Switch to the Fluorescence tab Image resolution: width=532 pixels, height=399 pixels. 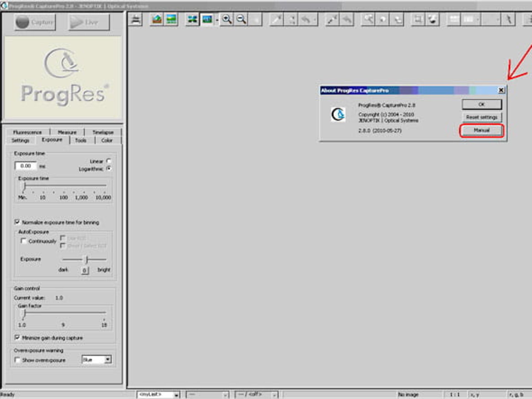click(x=27, y=132)
